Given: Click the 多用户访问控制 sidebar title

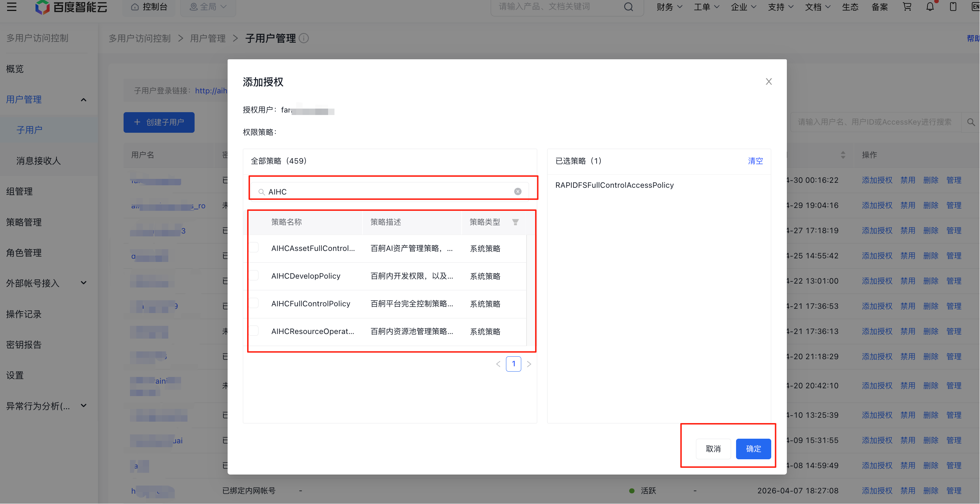Looking at the screenshot, I should coord(37,38).
